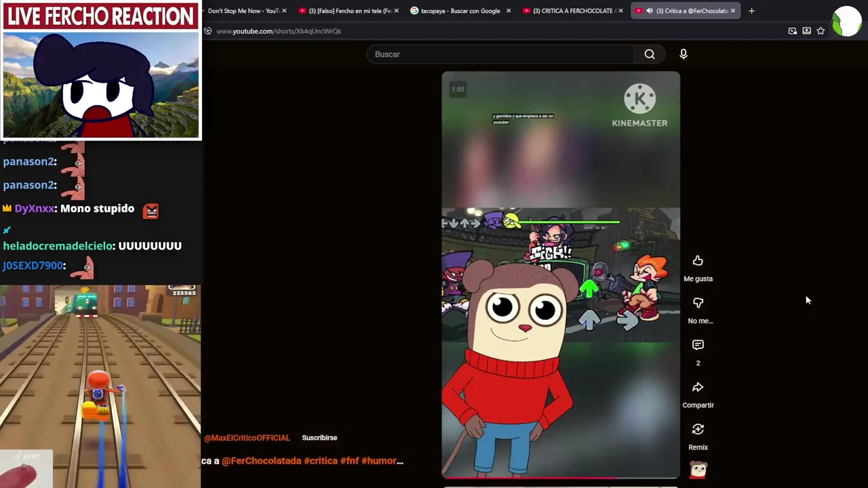Open a new browser tab
868x488 pixels.
point(751,11)
